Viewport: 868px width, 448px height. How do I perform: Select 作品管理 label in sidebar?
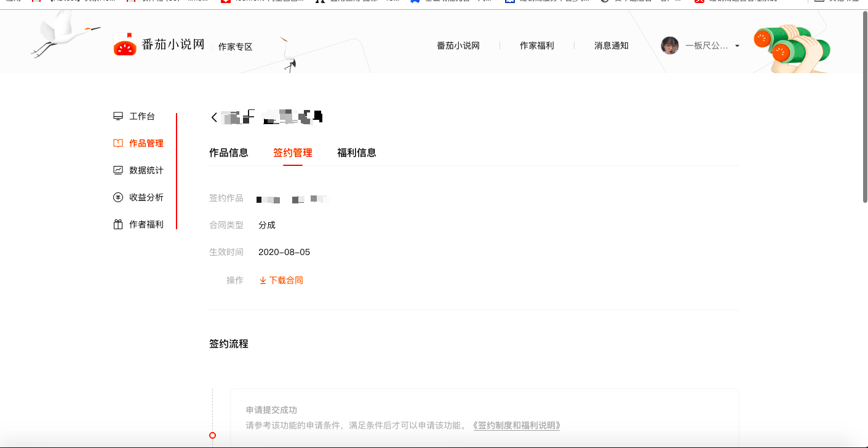146,143
